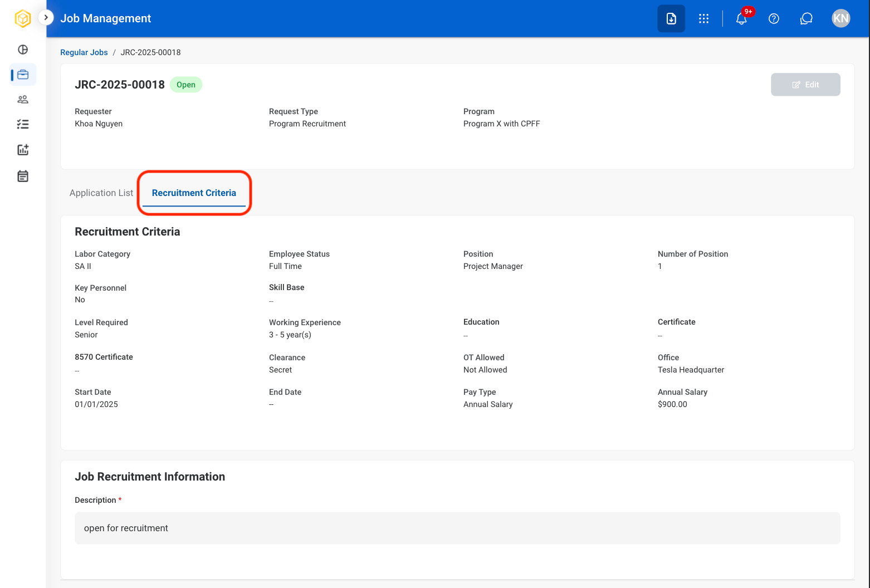
Task: Open the chat messages icon
Action: click(807, 18)
